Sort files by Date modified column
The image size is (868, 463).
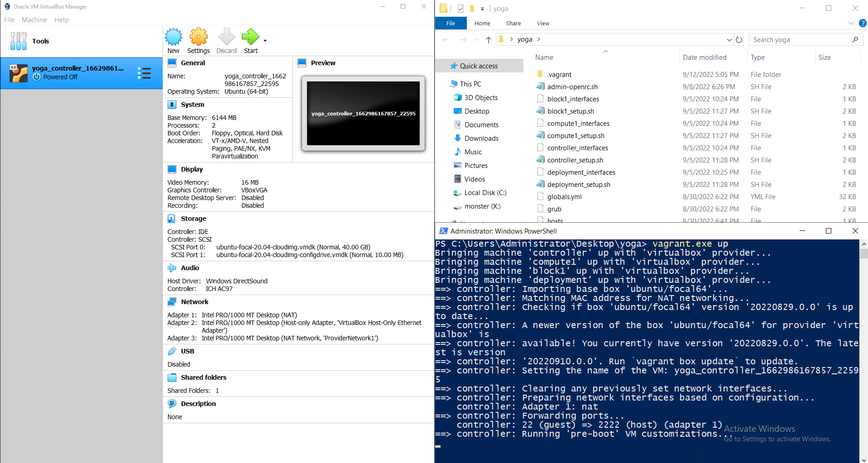(705, 57)
